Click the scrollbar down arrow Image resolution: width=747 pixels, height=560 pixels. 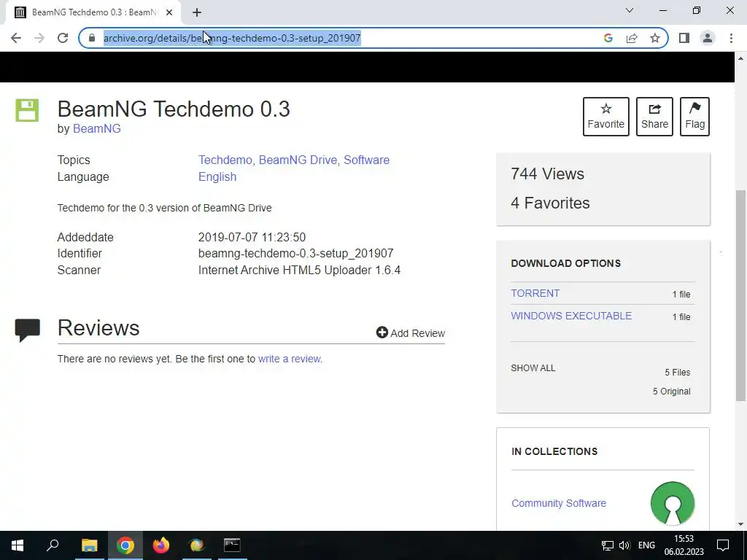pyautogui.click(x=740, y=524)
